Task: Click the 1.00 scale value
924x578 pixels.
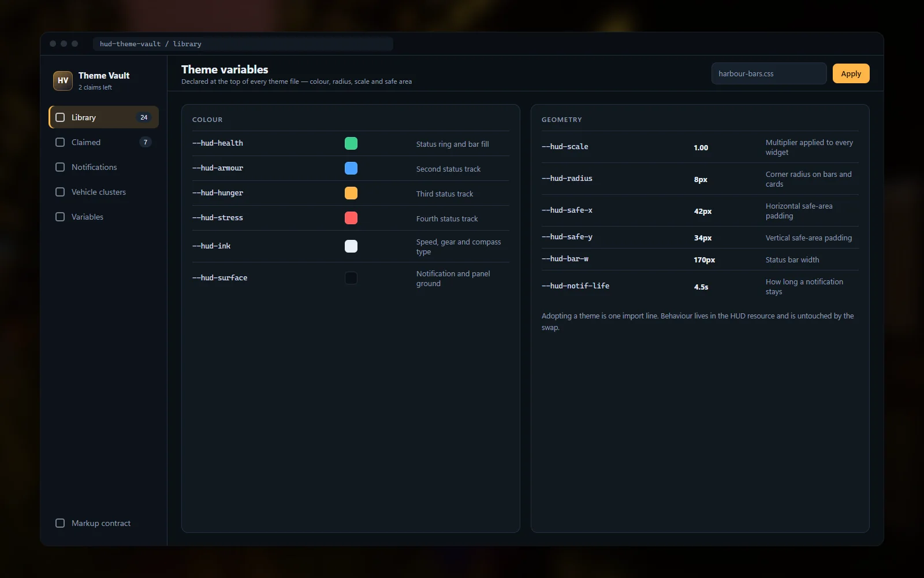Action: (701, 148)
